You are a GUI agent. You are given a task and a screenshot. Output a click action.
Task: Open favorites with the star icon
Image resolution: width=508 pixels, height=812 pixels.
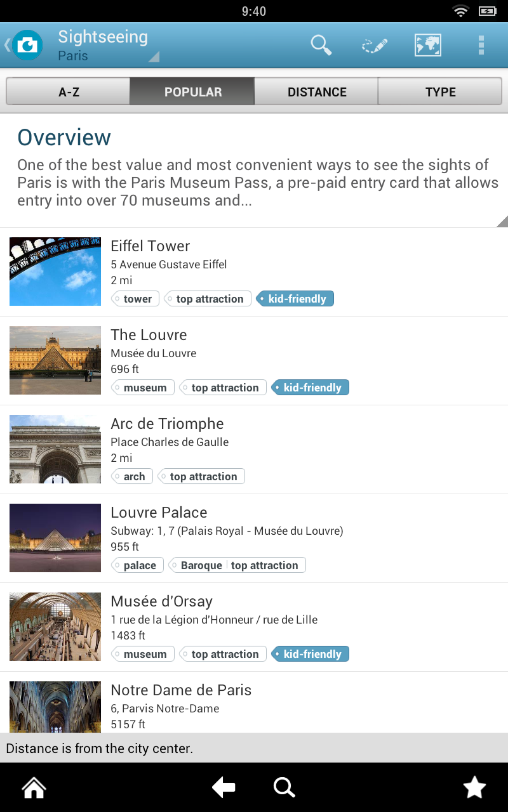(x=474, y=787)
